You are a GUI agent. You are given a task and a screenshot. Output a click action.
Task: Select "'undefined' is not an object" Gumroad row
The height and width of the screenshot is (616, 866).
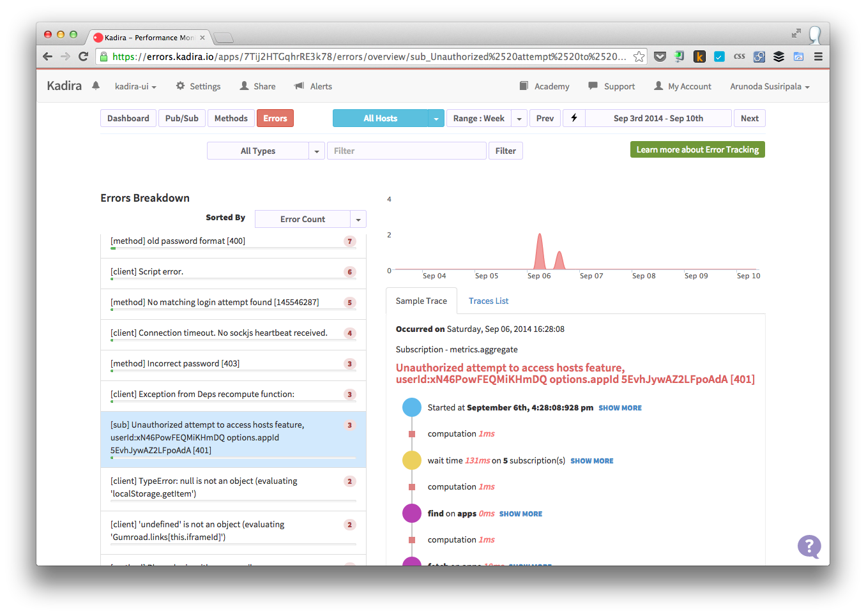[x=233, y=532]
